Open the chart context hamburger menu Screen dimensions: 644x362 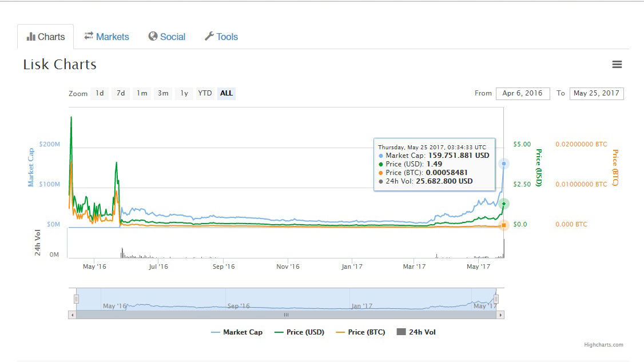coord(617,65)
